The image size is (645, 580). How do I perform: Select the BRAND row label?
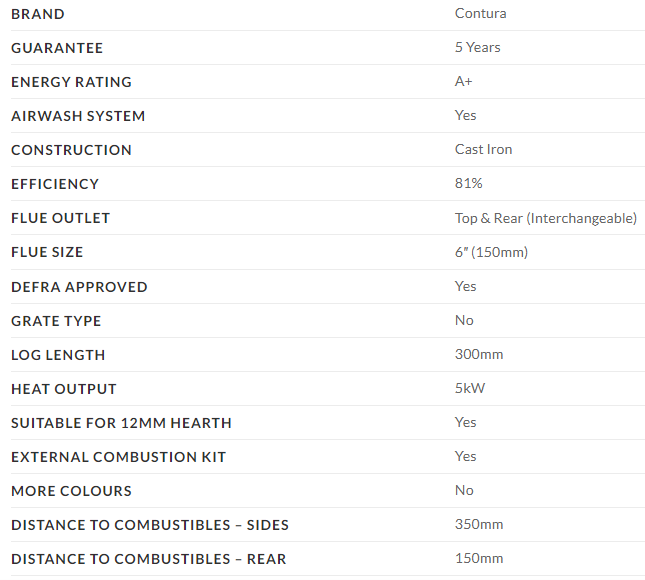click(38, 14)
